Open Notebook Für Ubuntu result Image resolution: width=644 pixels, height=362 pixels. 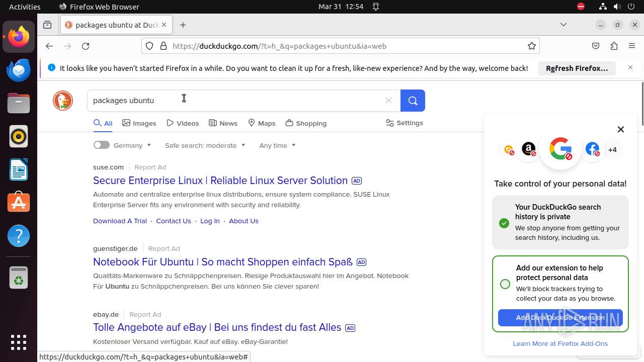(223, 262)
